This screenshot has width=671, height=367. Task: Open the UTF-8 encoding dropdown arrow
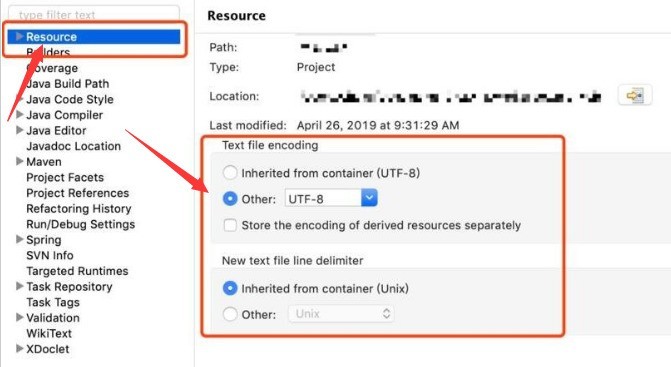point(369,198)
